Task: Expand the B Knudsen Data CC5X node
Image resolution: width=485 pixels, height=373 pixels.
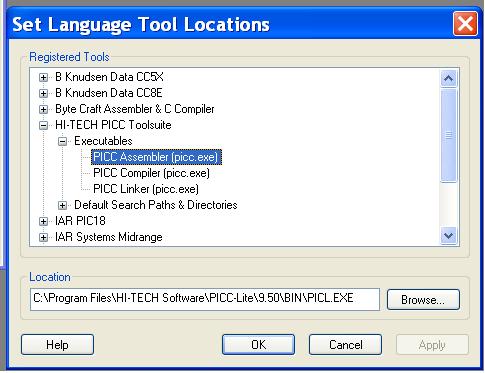Action: (x=43, y=77)
